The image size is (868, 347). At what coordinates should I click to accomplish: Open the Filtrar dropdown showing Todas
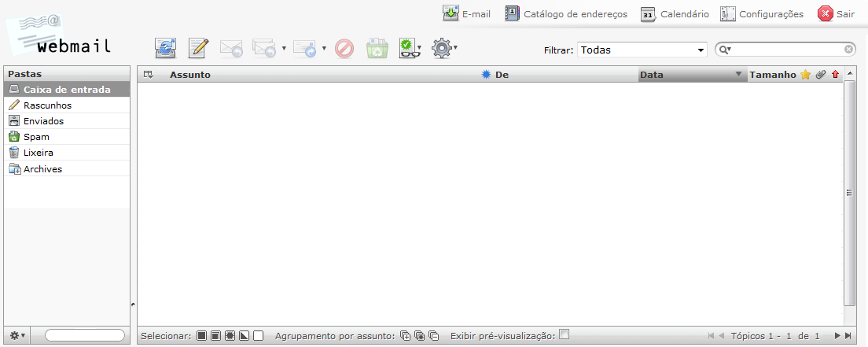[x=642, y=50]
